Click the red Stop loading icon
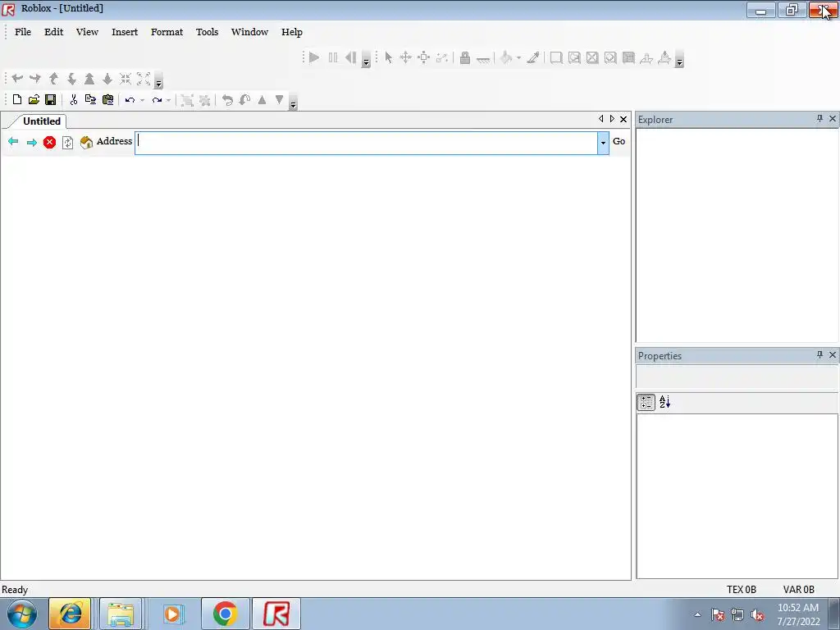 [x=49, y=142]
